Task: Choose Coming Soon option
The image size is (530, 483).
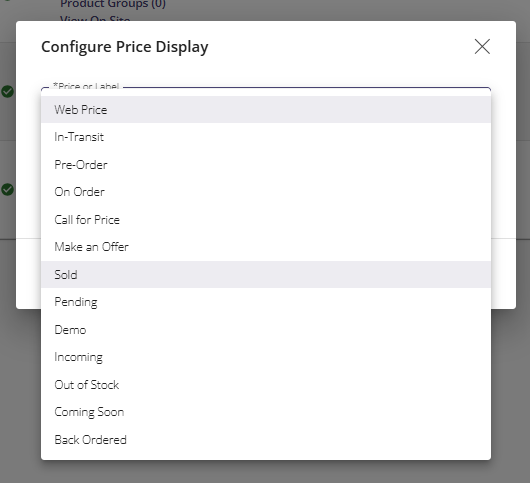Action: pos(266,412)
